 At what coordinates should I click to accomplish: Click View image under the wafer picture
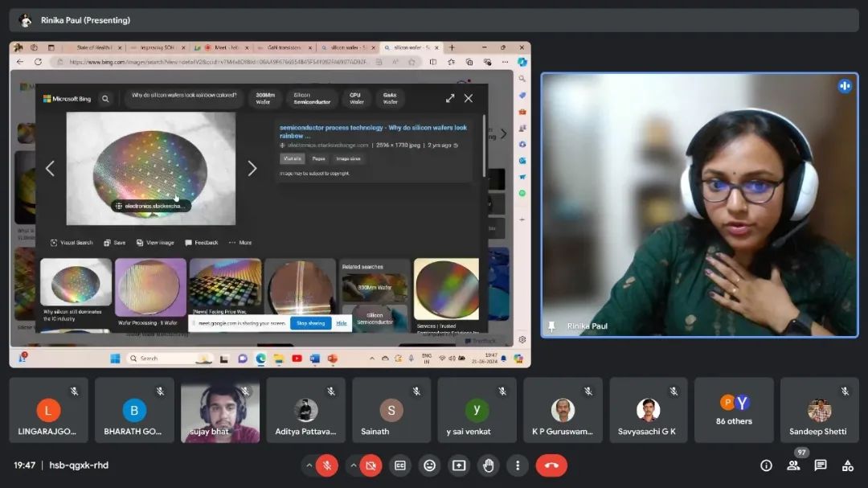click(x=156, y=243)
